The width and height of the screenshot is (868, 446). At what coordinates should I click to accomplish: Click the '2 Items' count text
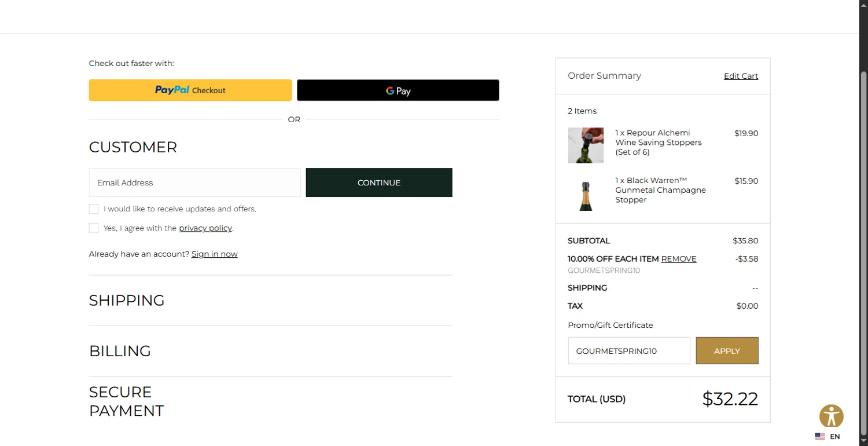[x=582, y=111]
